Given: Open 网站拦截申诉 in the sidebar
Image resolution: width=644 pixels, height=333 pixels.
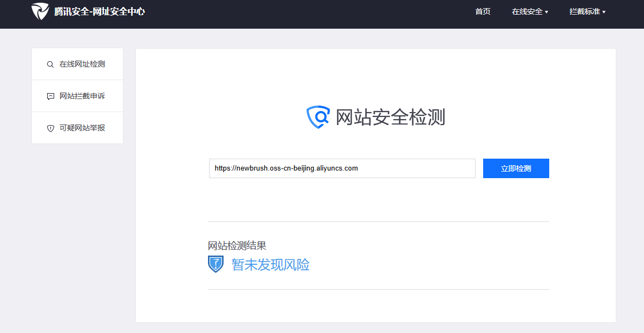Looking at the screenshot, I should [x=77, y=96].
